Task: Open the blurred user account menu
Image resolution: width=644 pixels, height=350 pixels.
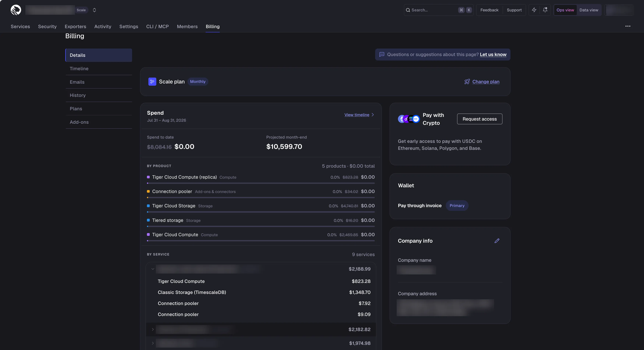Action: click(x=619, y=10)
